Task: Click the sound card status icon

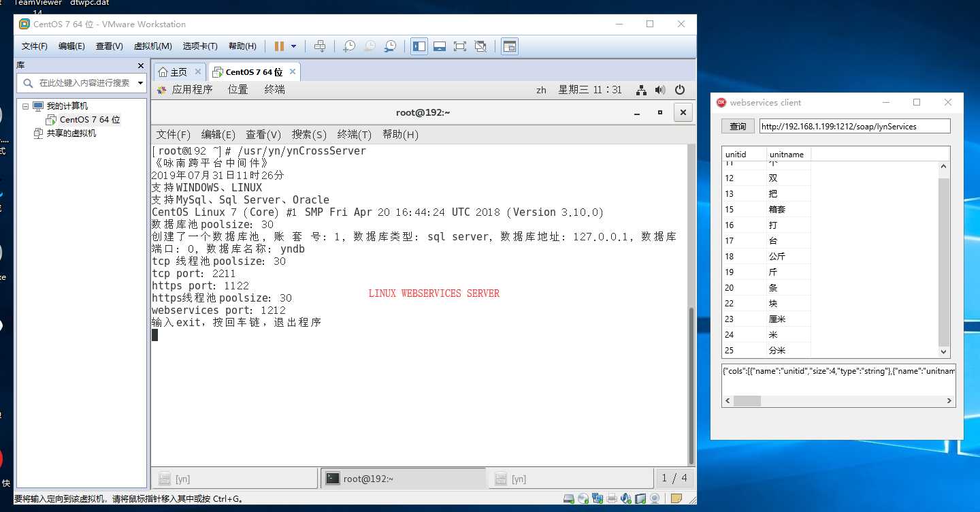Action: pos(626,498)
